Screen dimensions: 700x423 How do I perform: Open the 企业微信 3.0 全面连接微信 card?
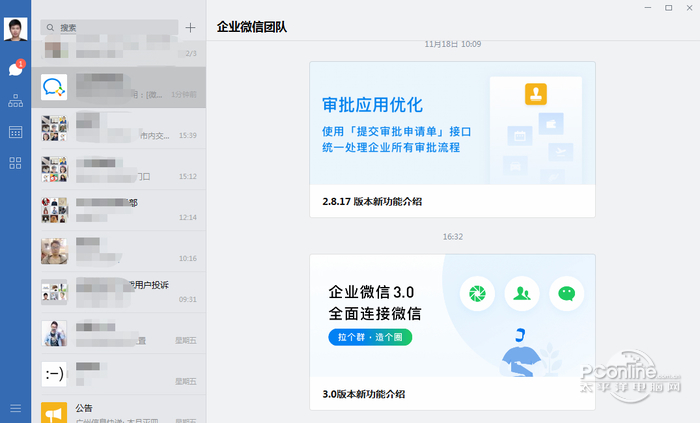pos(452,332)
